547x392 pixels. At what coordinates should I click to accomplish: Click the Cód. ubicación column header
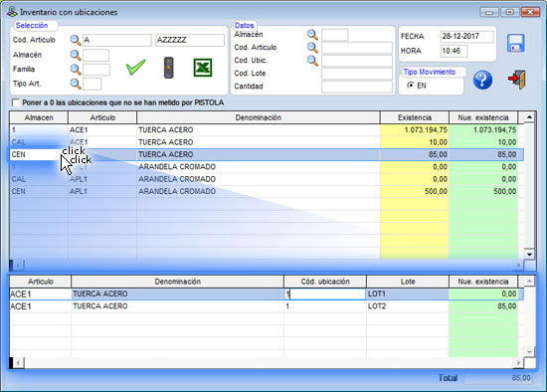(325, 282)
